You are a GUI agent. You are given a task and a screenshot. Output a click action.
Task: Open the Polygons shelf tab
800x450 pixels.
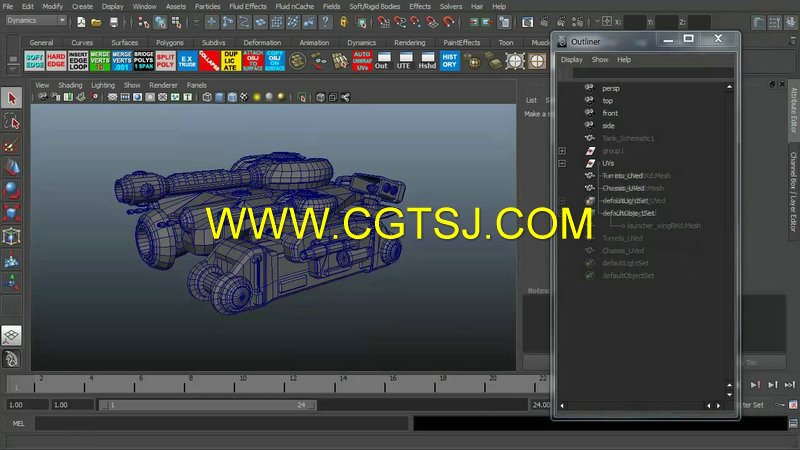169,43
